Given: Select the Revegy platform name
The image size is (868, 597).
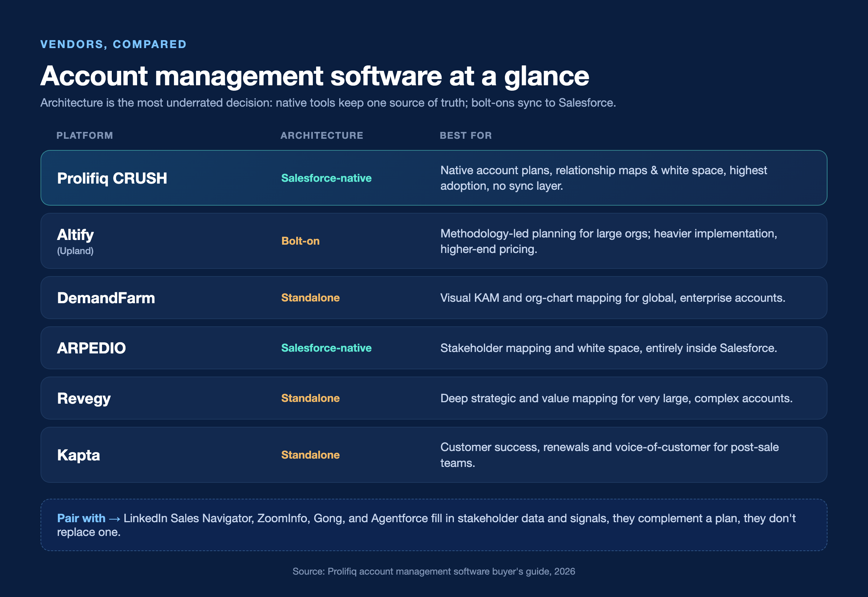Looking at the screenshot, I should pyautogui.click(x=84, y=399).
